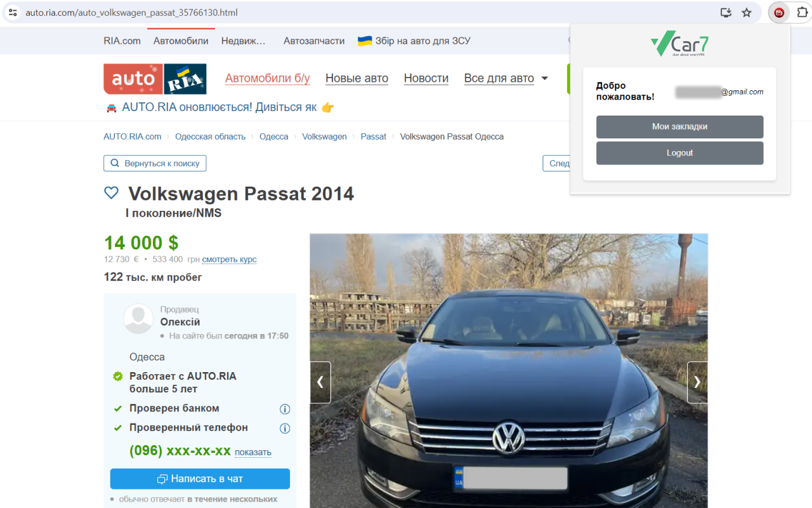Click the browser address bar URL
The image size is (812, 508).
pos(131,13)
